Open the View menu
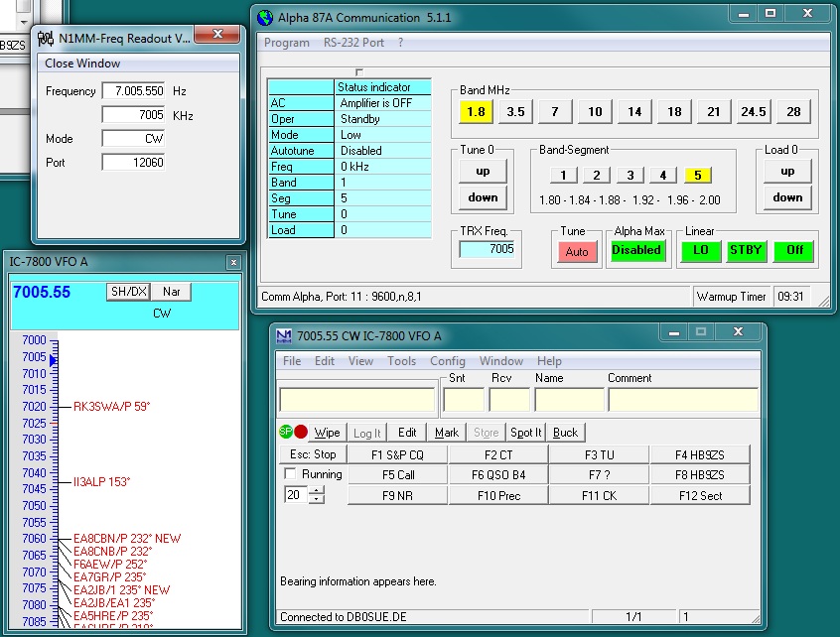840x637 pixels. pyautogui.click(x=360, y=361)
